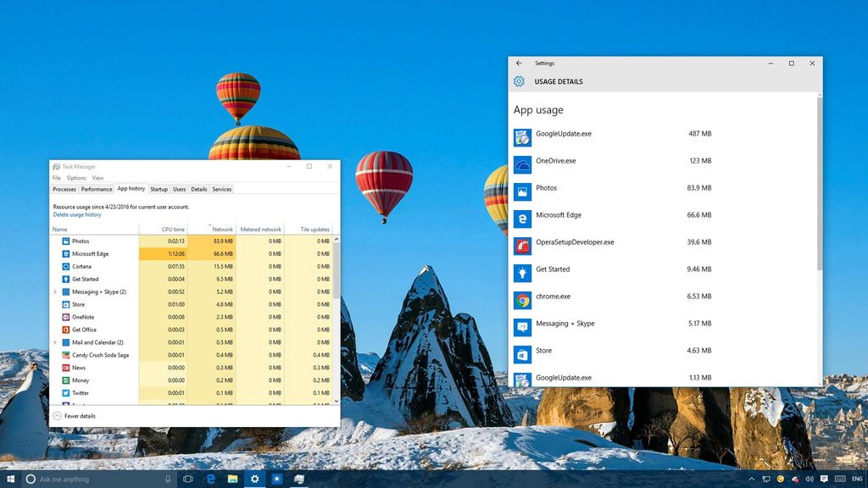Open the Options menu in Task Manager

pos(75,178)
